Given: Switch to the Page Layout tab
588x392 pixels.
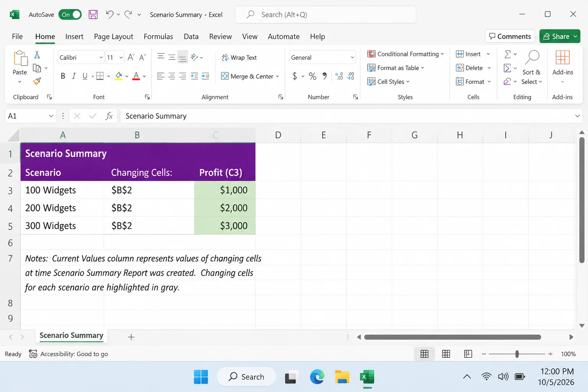Looking at the screenshot, I should 114,36.
